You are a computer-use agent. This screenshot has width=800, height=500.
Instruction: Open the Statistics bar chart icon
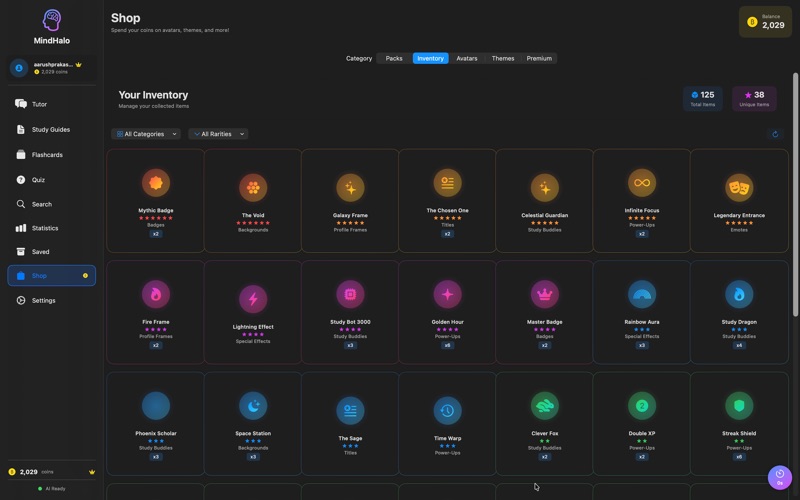pos(21,228)
